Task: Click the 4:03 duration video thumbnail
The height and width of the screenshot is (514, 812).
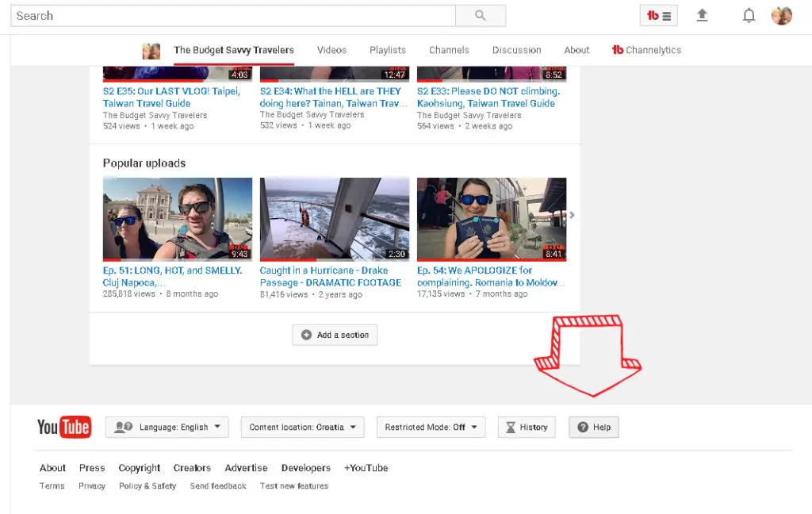Action: point(178,74)
